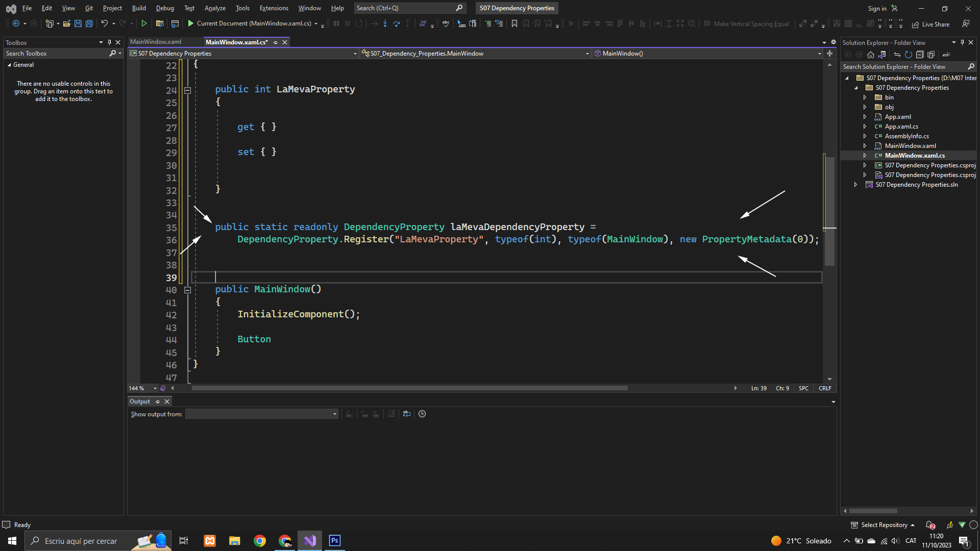The image size is (980, 551).
Task: Click the Save All toolbar icon
Action: [89, 23]
